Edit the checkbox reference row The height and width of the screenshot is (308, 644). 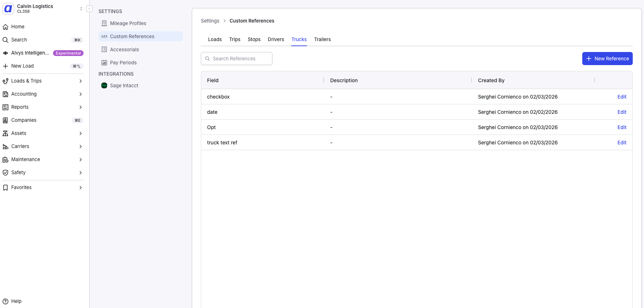tap(622, 97)
